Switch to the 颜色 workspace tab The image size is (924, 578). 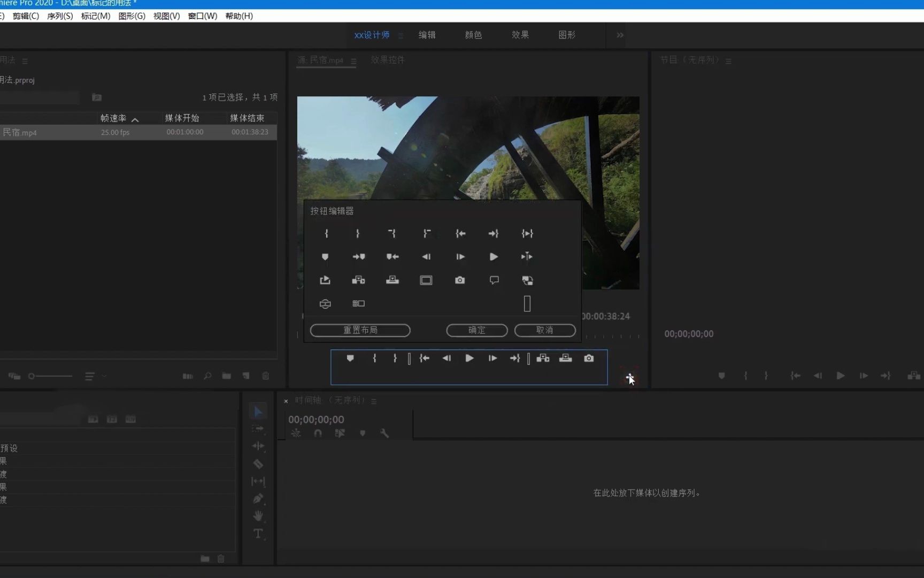coord(473,35)
